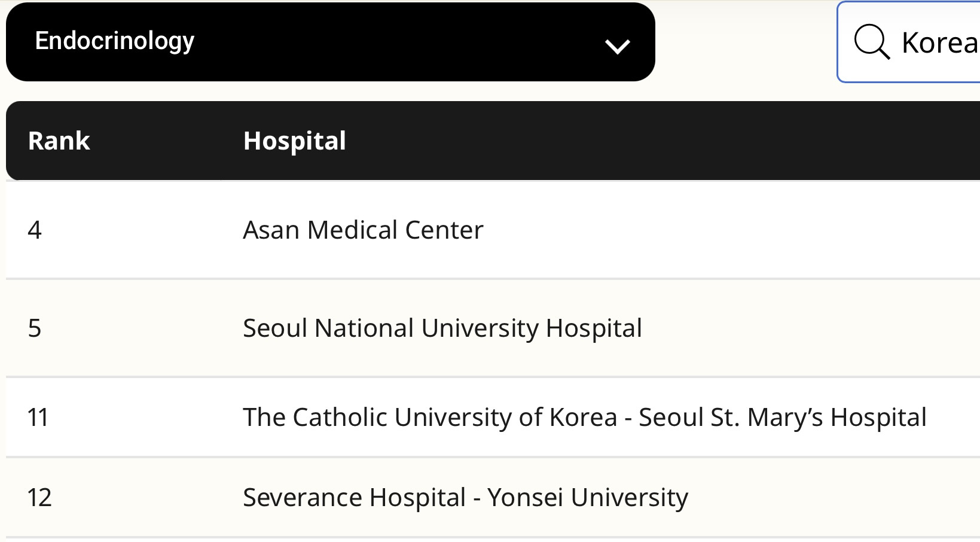Image resolution: width=980 pixels, height=542 pixels.
Task: Click the dark table header bar beside Hospital
Action: [x=658, y=141]
